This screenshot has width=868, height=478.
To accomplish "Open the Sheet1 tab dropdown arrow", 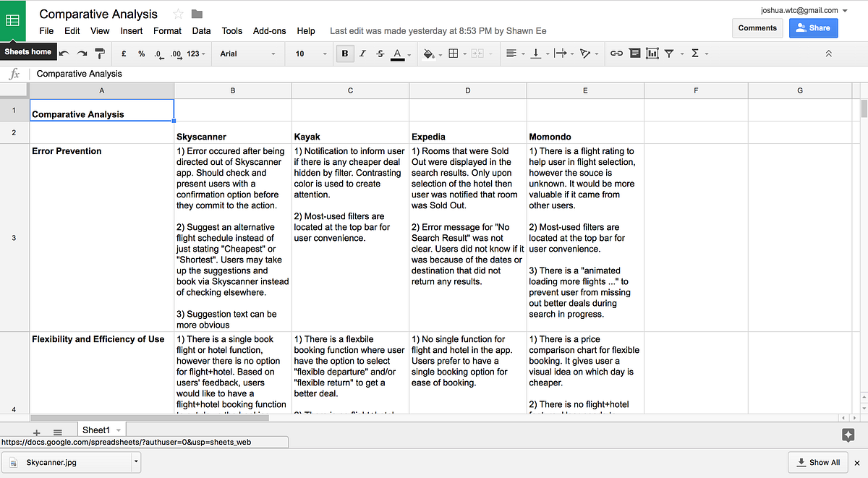I will pos(119,430).
